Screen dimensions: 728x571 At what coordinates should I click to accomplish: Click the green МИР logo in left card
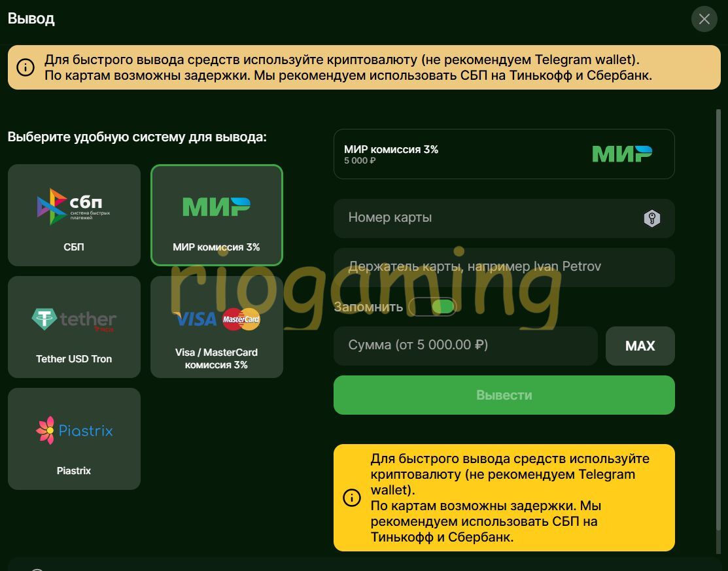click(217, 207)
